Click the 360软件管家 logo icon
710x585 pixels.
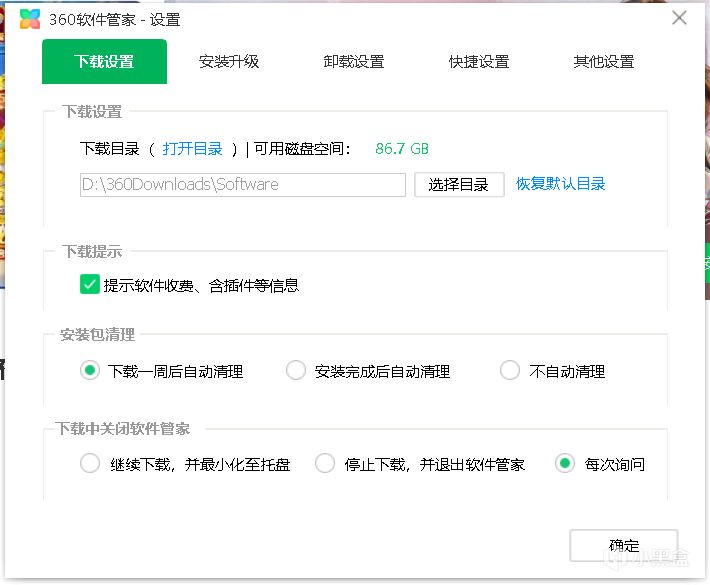click(x=30, y=19)
